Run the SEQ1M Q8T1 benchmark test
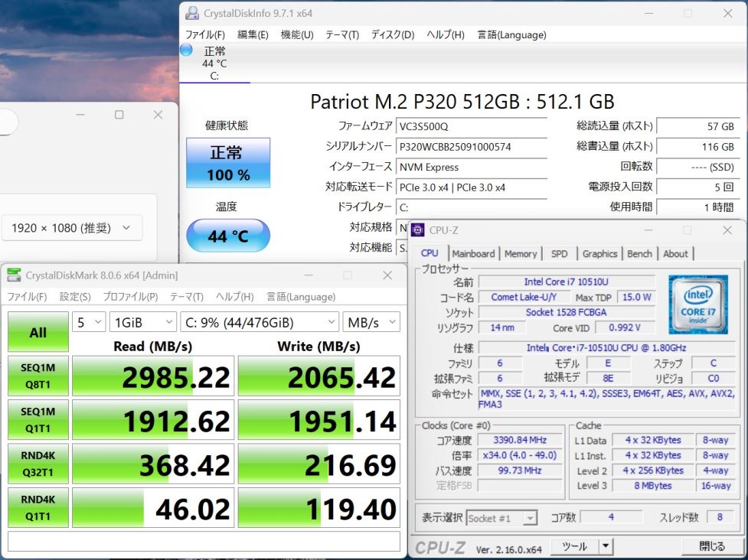 pos(38,376)
